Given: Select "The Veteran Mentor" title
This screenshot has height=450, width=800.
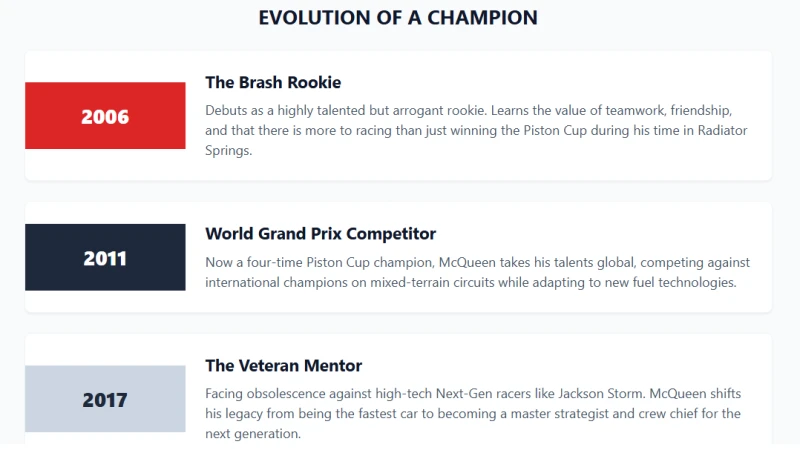Looking at the screenshot, I should point(284,366).
